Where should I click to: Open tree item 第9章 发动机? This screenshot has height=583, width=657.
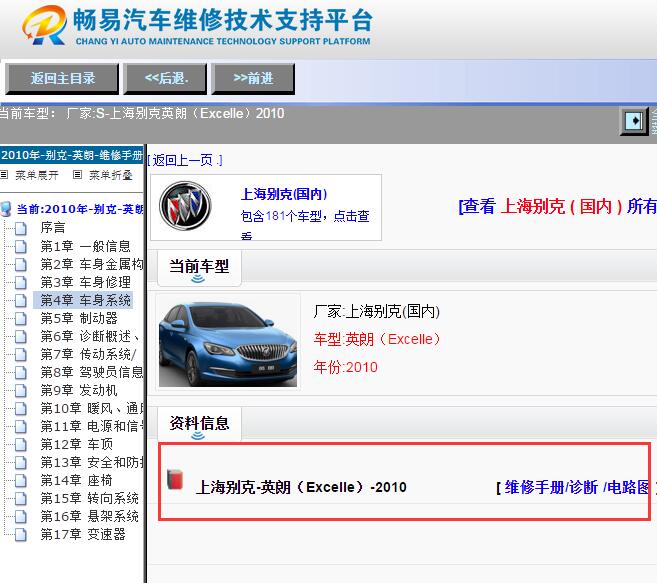point(79,390)
